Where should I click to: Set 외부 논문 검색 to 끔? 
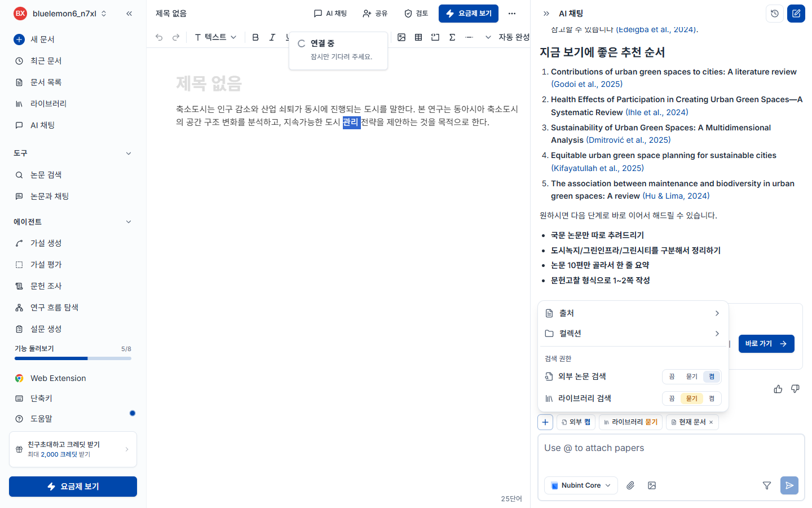(x=672, y=376)
